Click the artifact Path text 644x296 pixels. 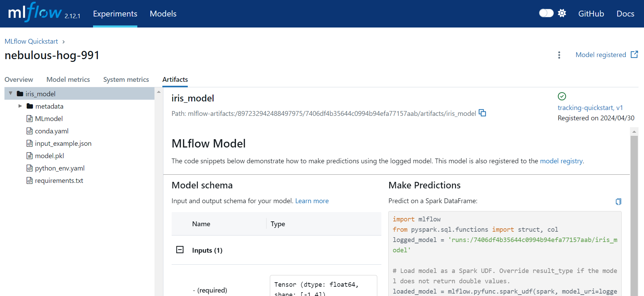(324, 113)
